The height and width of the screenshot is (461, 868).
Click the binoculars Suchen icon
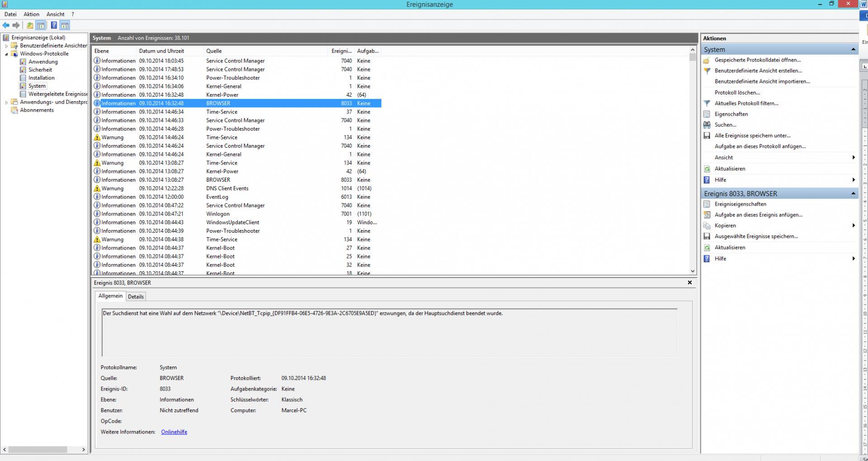tap(707, 125)
